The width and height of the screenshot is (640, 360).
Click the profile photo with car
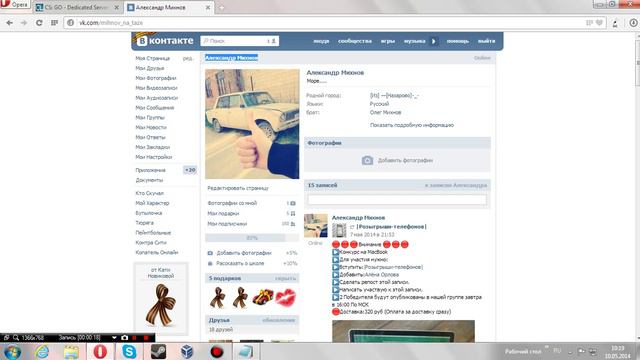252,124
